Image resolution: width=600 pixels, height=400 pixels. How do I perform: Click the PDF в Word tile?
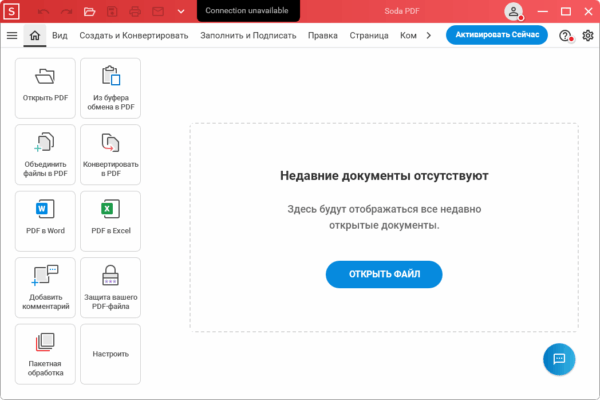pos(45,221)
